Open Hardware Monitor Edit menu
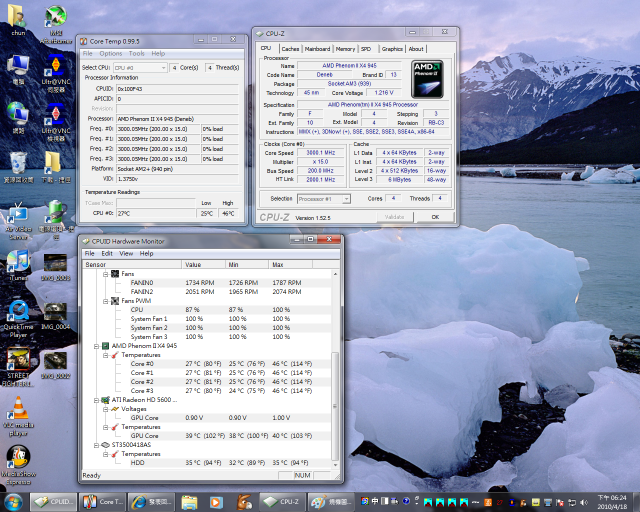 tap(107, 254)
